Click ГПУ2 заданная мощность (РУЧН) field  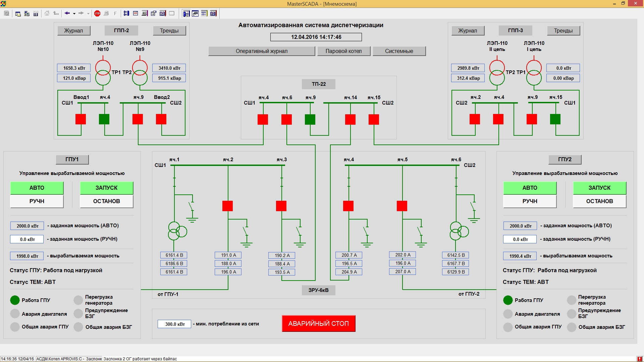coord(520,239)
